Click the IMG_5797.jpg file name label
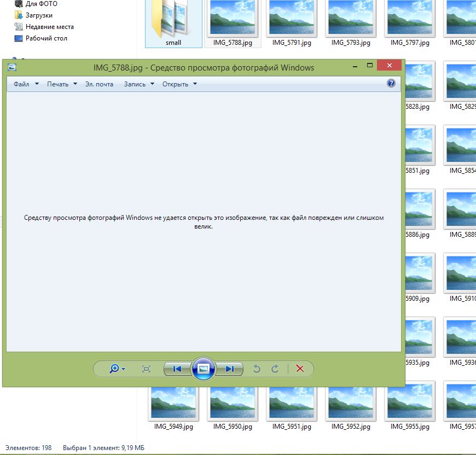This screenshot has height=455, width=476. 410,43
